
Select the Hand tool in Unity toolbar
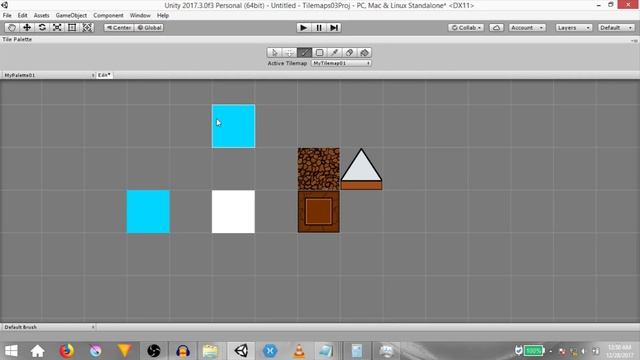click(x=12, y=27)
